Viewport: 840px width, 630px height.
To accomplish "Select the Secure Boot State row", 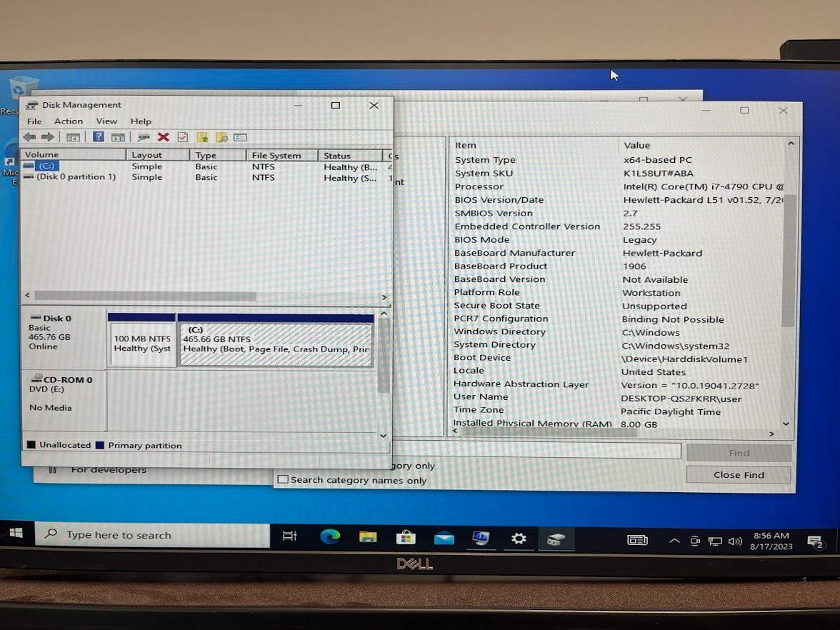I will [x=619, y=306].
